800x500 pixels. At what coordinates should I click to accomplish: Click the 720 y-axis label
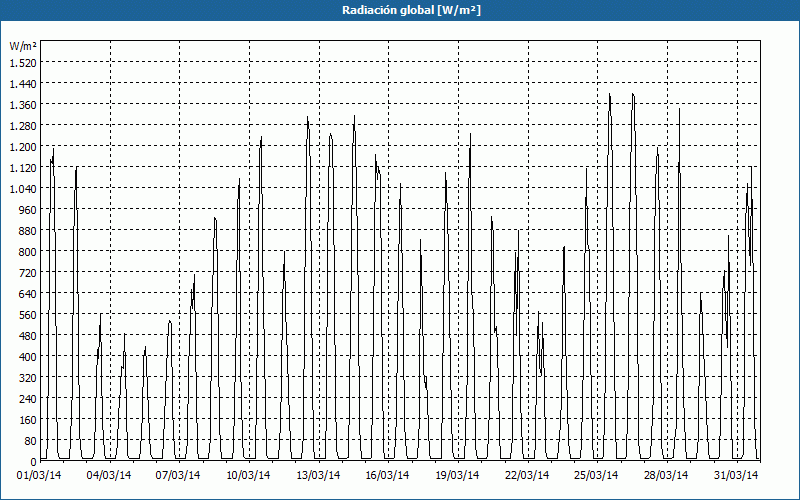[x=28, y=273]
